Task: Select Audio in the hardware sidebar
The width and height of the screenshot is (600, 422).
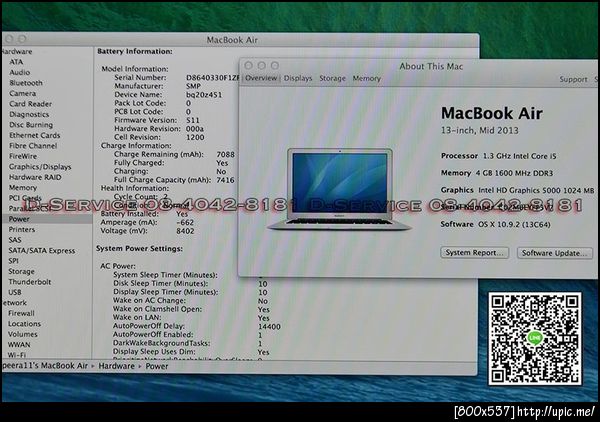Action: (x=20, y=72)
